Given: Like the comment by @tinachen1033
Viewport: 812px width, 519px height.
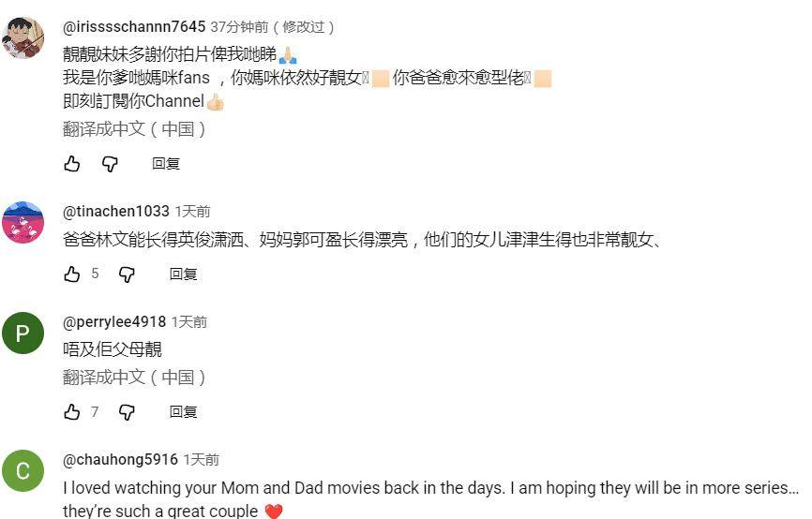Looking at the screenshot, I should [x=72, y=274].
